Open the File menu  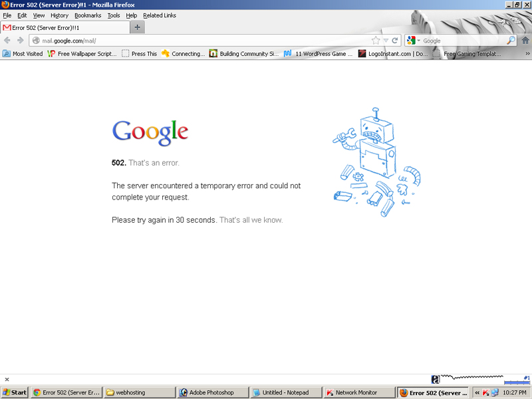click(x=7, y=15)
